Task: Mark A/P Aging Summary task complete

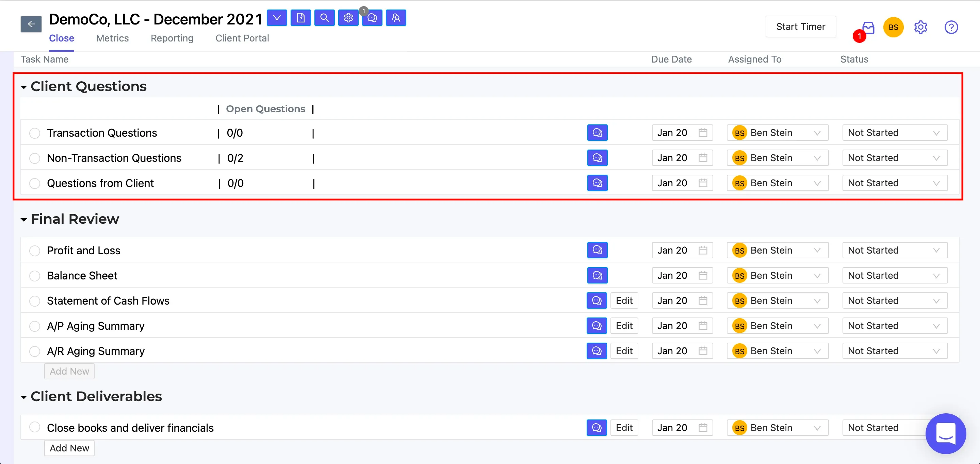Action: [35, 326]
